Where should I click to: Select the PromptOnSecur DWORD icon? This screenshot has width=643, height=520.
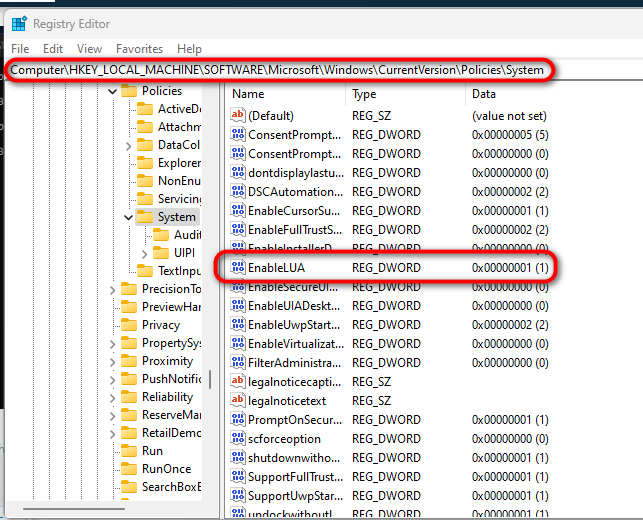[238, 420]
